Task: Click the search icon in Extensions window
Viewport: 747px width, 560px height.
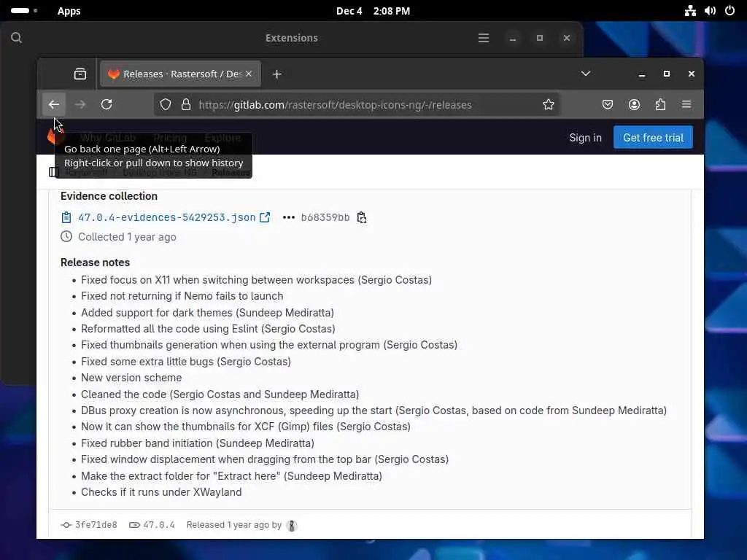Action: 16,38
